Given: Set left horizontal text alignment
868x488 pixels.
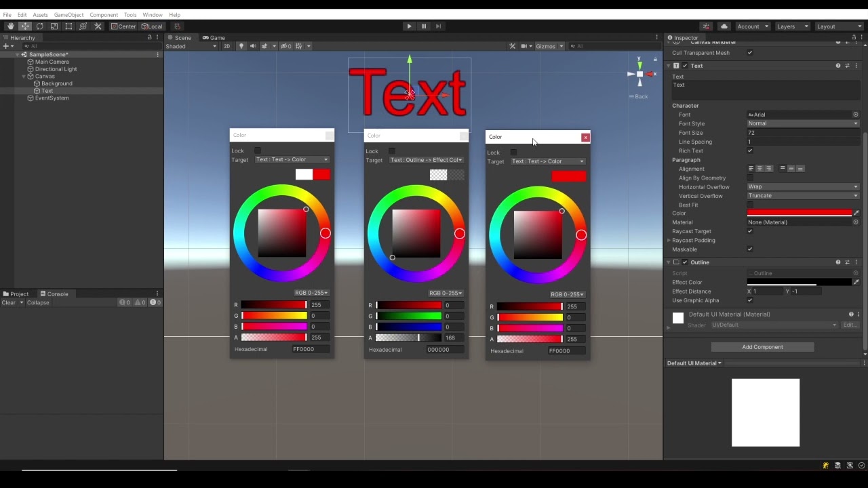Looking at the screenshot, I should (x=751, y=169).
